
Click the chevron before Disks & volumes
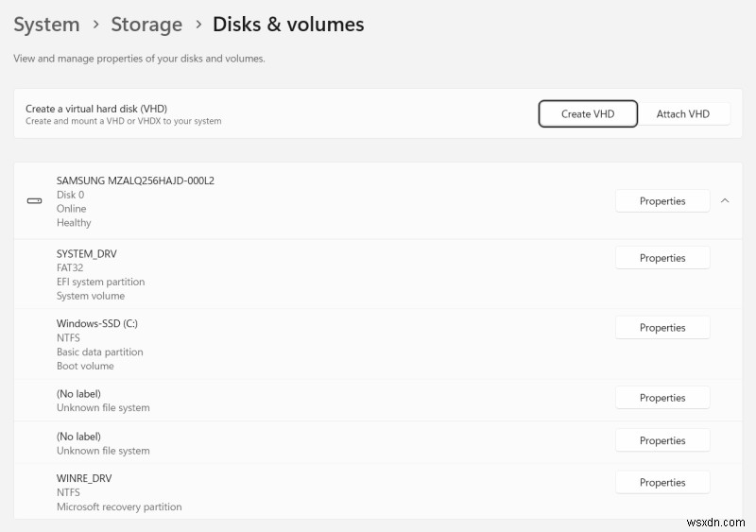click(198, 25)
